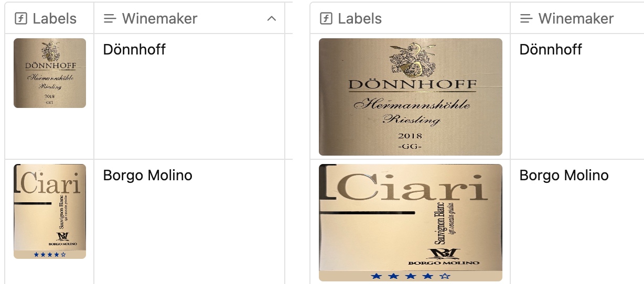
Task: Select the text-lines icon in the chevron-marked Winemaker header
Action: point(110,19)
